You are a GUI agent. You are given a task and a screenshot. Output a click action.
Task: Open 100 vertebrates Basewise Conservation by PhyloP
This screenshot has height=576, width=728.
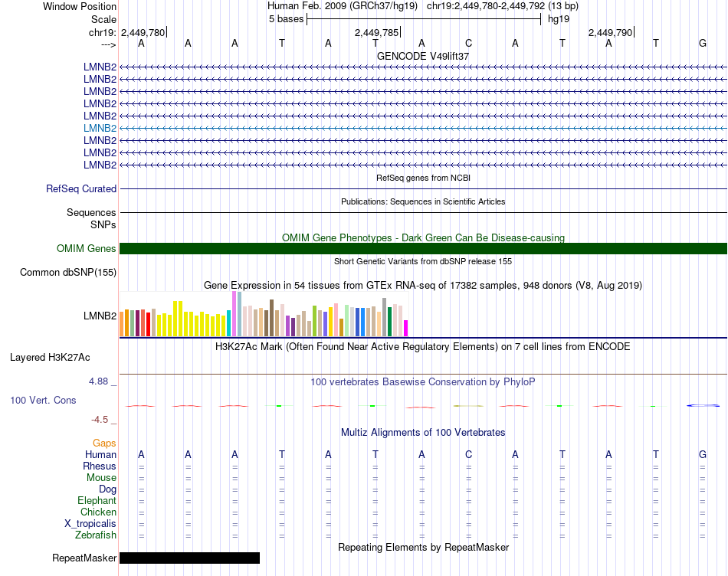coord(423,382)
